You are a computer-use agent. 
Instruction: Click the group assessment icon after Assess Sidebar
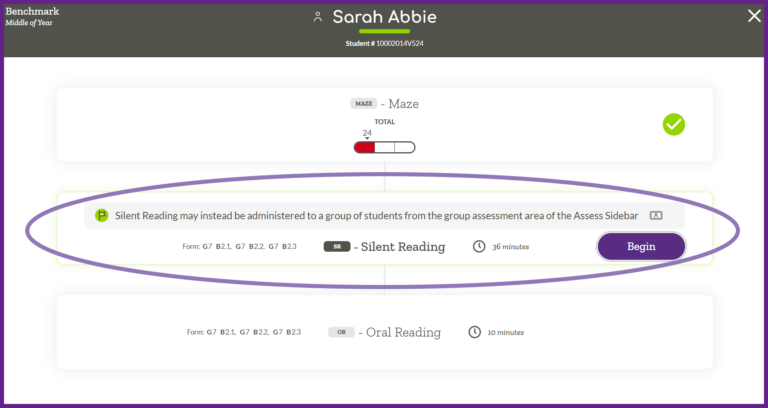[656, 215]
